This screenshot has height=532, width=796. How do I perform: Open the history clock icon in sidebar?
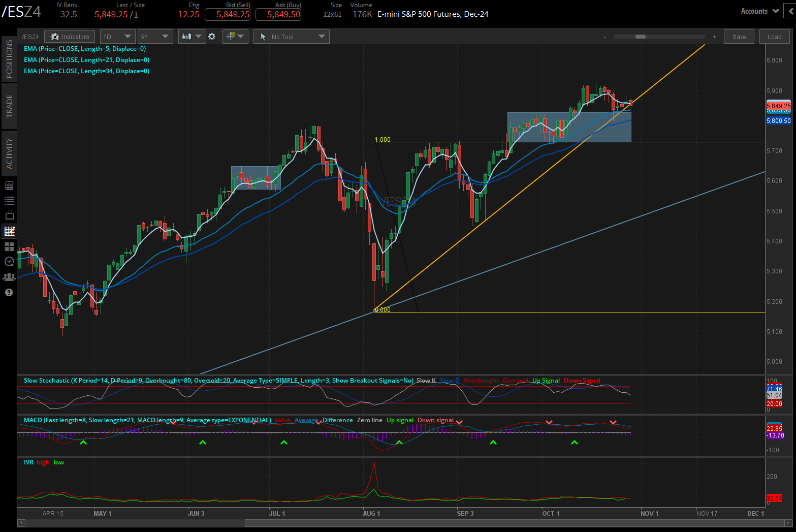(9, 262)
